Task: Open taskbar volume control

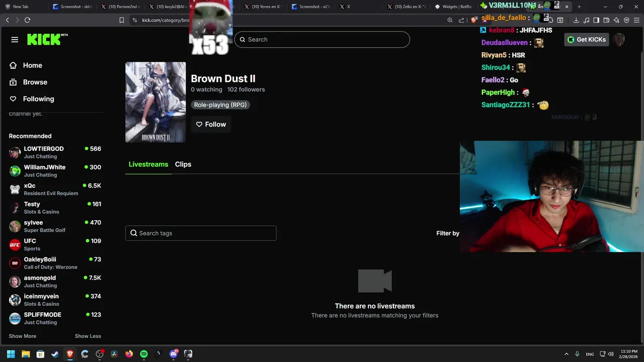Action: (611, 354)
